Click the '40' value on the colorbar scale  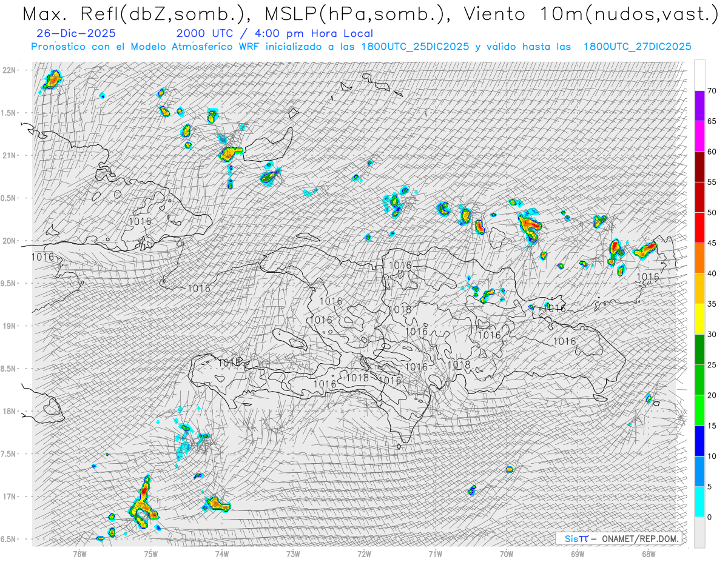(x=712, y=273)
